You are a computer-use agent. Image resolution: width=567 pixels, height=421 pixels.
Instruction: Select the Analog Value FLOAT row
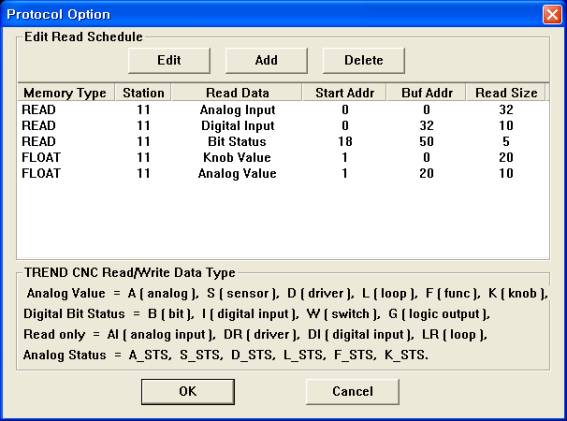(x=283, y=173)
